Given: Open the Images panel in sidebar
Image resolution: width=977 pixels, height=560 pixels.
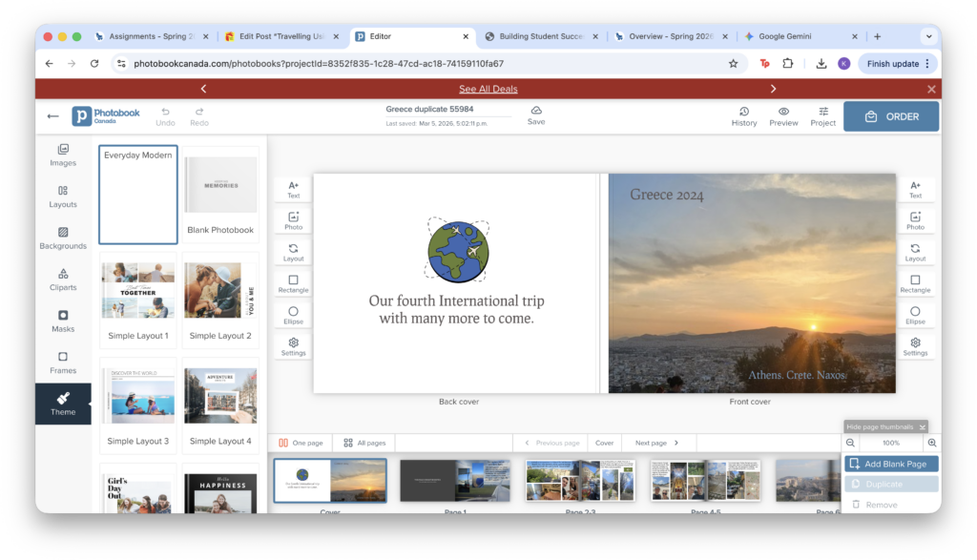Looking at the screenshot, I should 63,155.
